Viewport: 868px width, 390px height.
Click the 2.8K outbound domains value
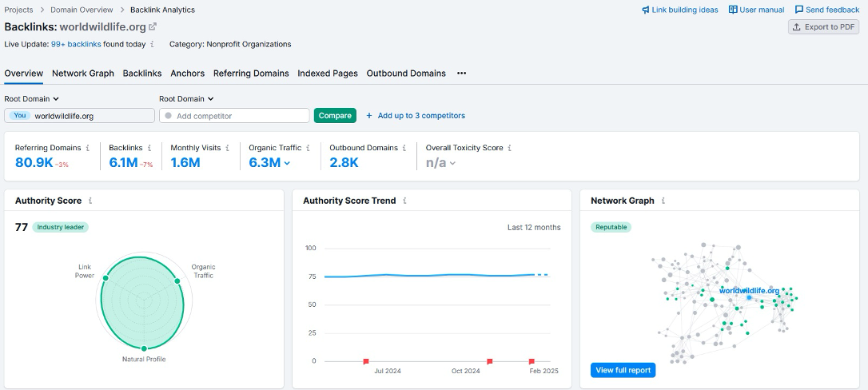[344, 163]
